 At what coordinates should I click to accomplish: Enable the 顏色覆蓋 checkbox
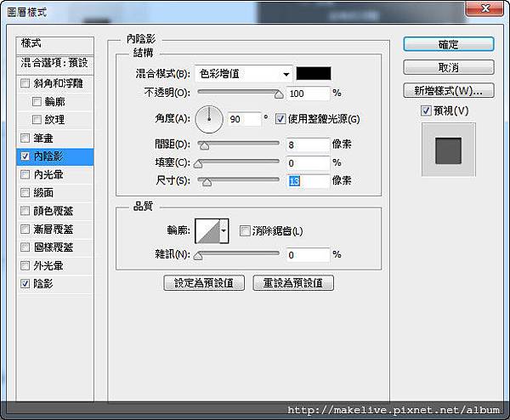(25, 211)
